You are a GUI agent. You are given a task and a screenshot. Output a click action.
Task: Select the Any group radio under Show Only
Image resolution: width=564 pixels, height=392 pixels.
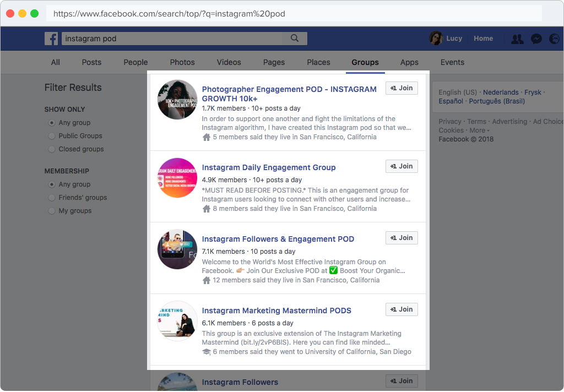tap(52, 123)
